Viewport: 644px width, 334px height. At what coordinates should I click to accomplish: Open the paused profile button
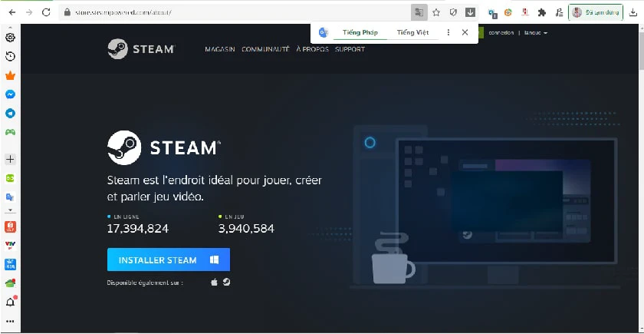(x=596, y=12)
